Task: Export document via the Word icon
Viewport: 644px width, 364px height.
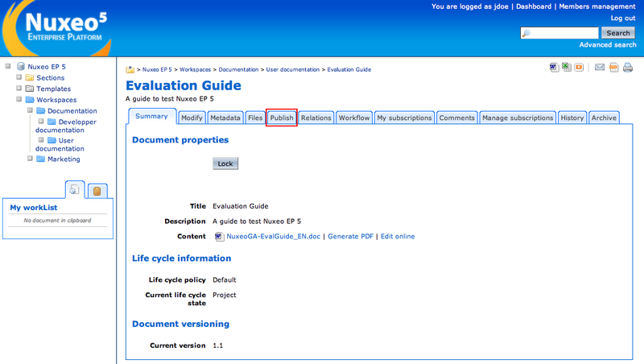Action: coord(554,68)
